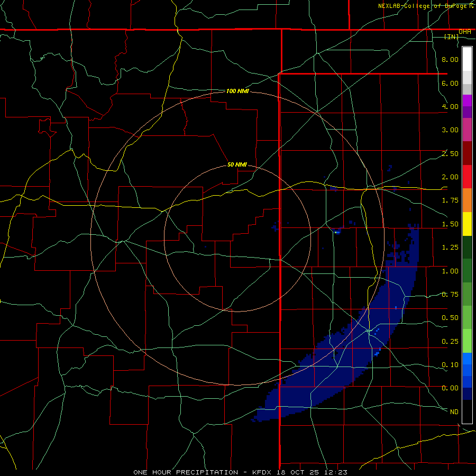
Task: Click the 1.00 legend value
Action: 450,271
